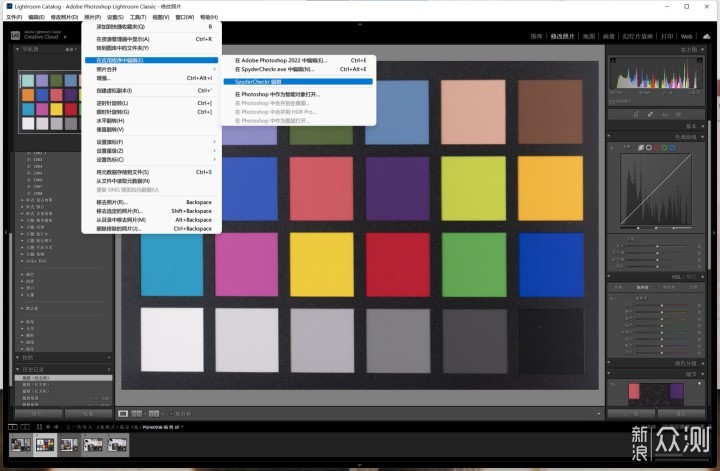Toggle highlight clipping indicator in histogram
Image resolution: width=720 pixels, height=471 pixels.
(x=700, y=60)
